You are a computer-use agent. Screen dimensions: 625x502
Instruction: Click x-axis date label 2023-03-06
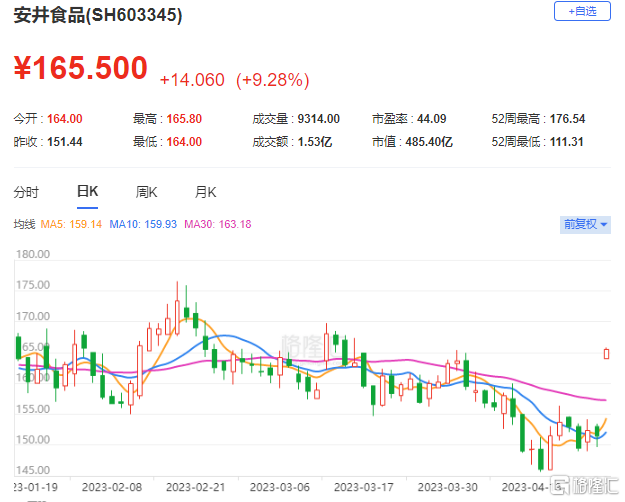279,487
